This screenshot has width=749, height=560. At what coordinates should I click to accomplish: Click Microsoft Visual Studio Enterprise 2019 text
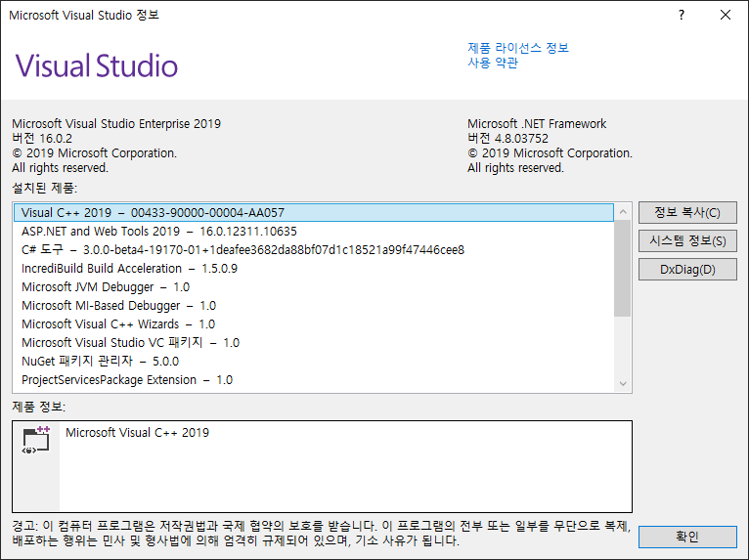116,124
